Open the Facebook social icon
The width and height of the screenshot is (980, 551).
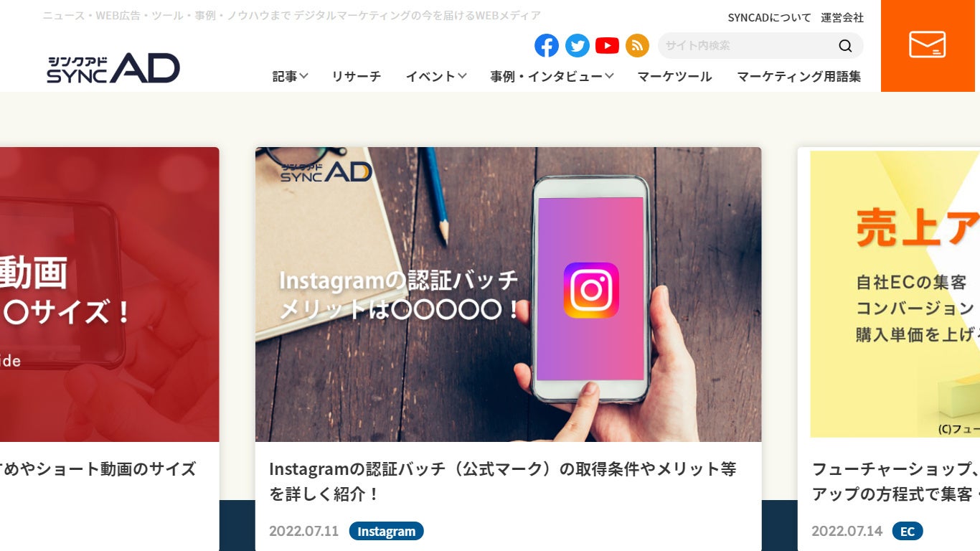tap(547, 46)
